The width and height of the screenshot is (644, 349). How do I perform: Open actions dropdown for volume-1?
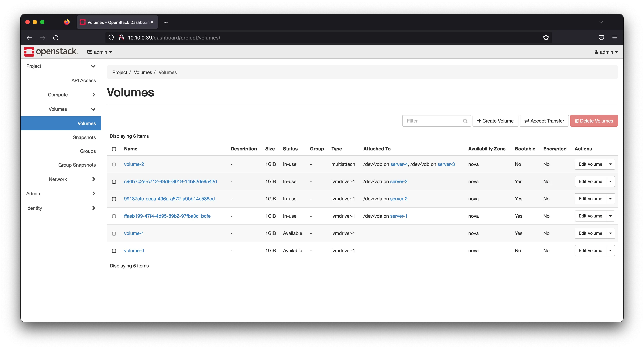[x=610, y=233]
